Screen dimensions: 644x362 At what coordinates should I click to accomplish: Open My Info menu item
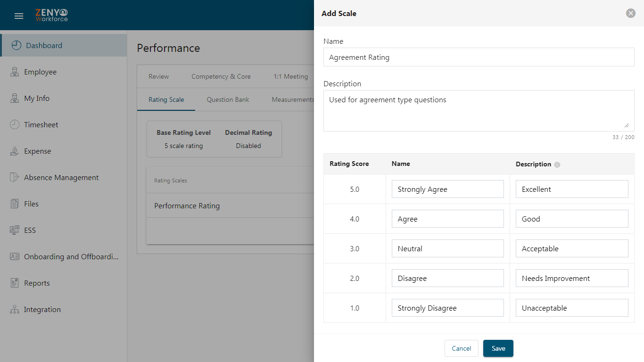(x=64, y=98)
